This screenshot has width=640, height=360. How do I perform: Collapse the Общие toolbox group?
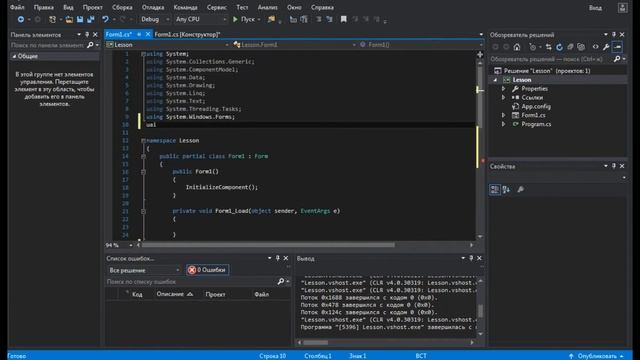(14, 56)
